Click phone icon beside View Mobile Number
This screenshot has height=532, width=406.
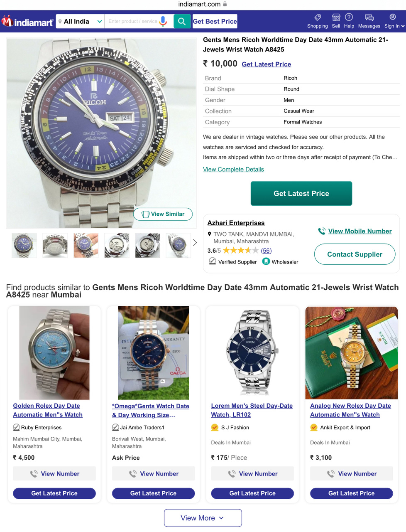(x=322, y=231)
